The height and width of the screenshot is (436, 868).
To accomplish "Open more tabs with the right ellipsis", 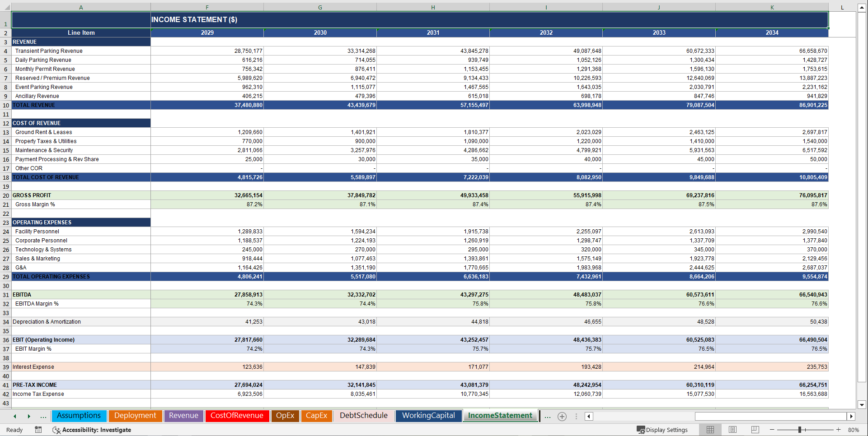I will (548, 416).
